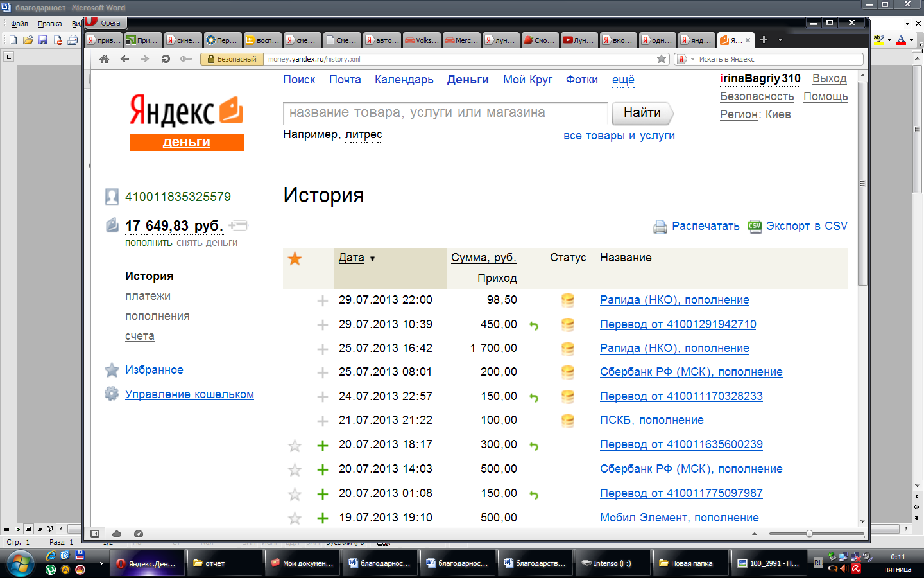
Task: Click Word open folder icon
Action: click(28, 40)
